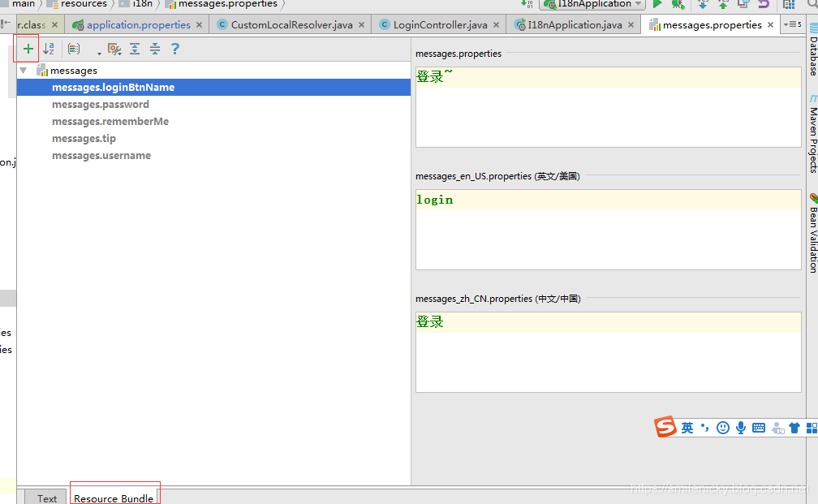Open the IME toolbox grid icon

pos(812,428)
